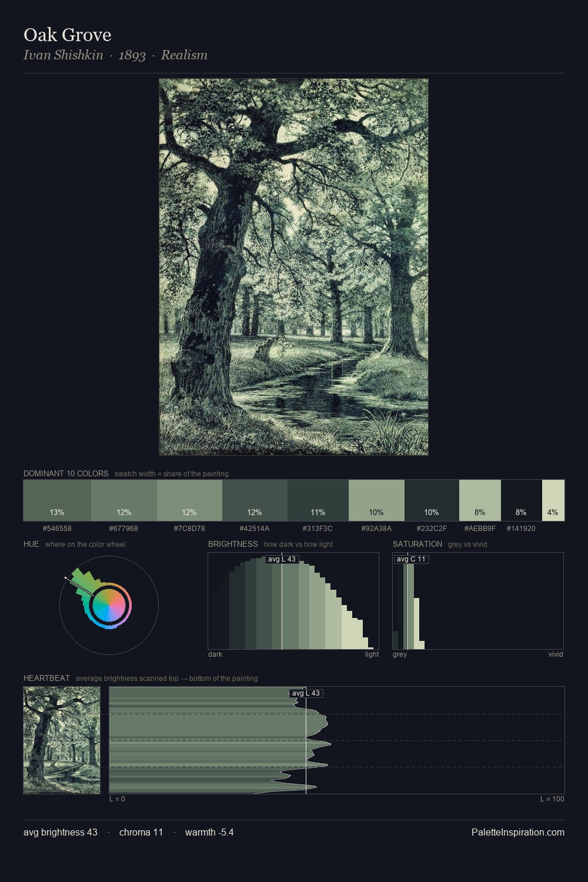588x882 pixels.
Task: Click 'swatch width = share of the painting' note
Action: (172, 473)
